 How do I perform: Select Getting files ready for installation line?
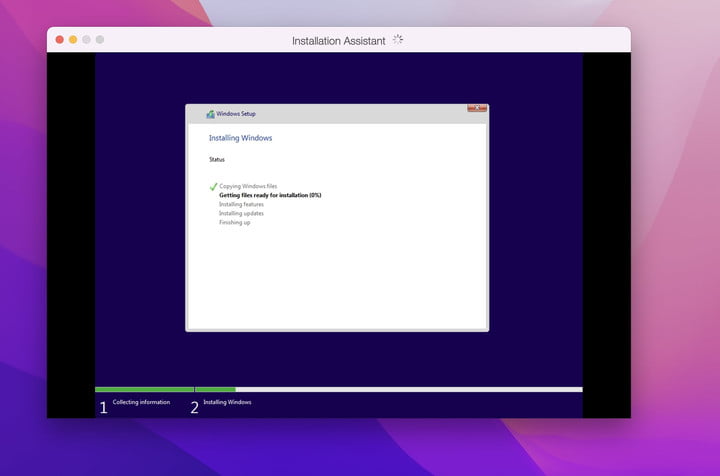(270, 195)
